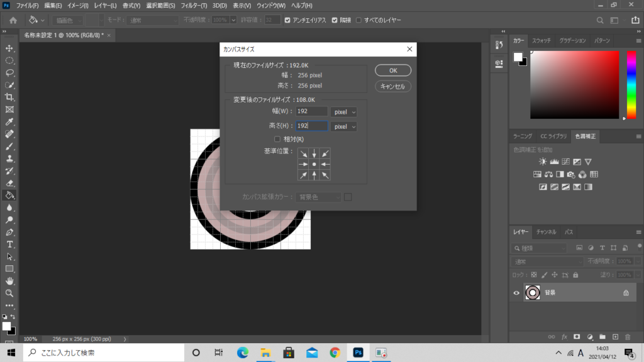Select the Path Selection tool
This screenshot has width=644, height=362.
point(9,257)
